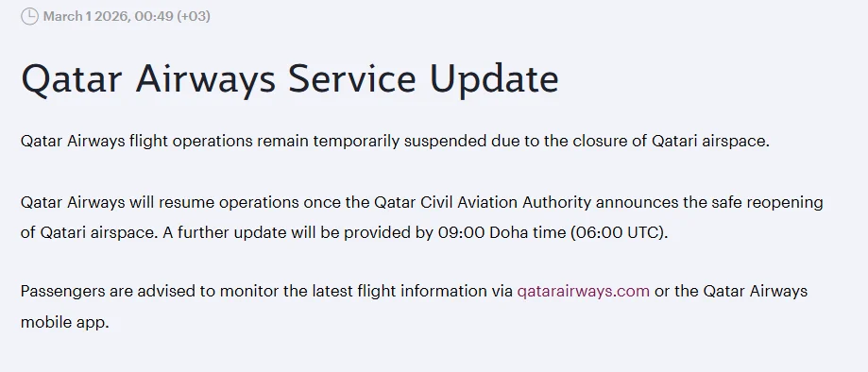Click the word Service in the heading
868x372 pixels.
pyautogui.click(x=352, y=78)
